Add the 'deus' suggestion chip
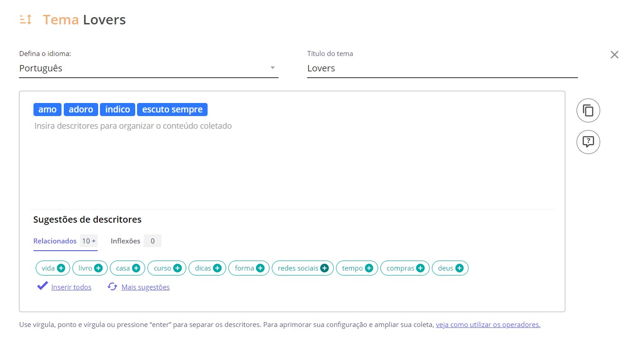Image resolution: width=644 pixels, height=355 pixels. [x=459, y=268]
